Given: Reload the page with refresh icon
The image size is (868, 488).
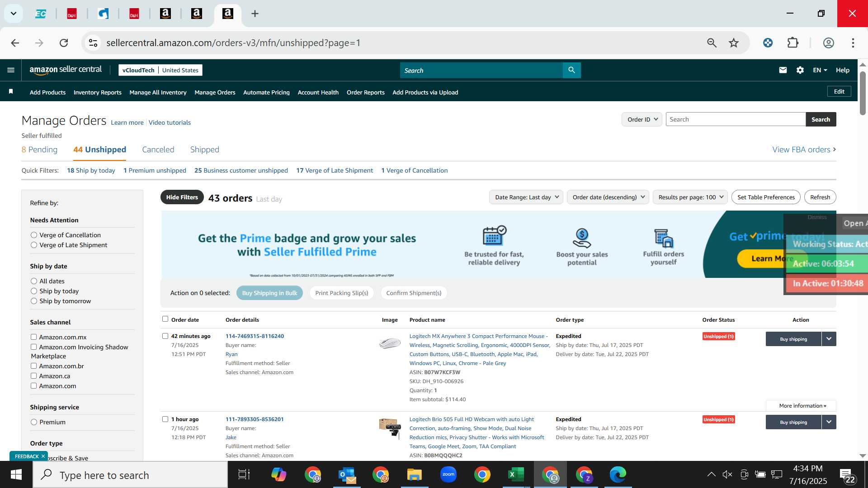Looking at the screenshot, I should pos(64,43).
